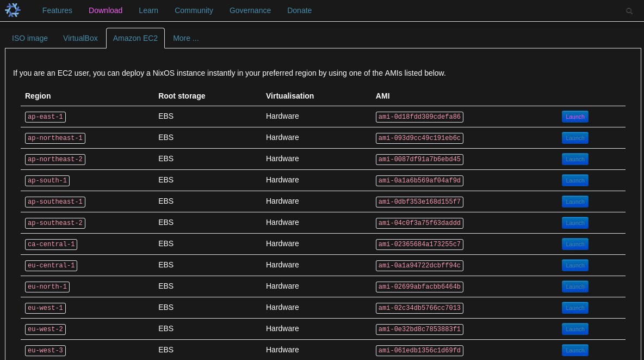The height and width of the screenshot is (360, 644).
Task: Launch the ca-central-1 AMI
Action: pos(575,245)
